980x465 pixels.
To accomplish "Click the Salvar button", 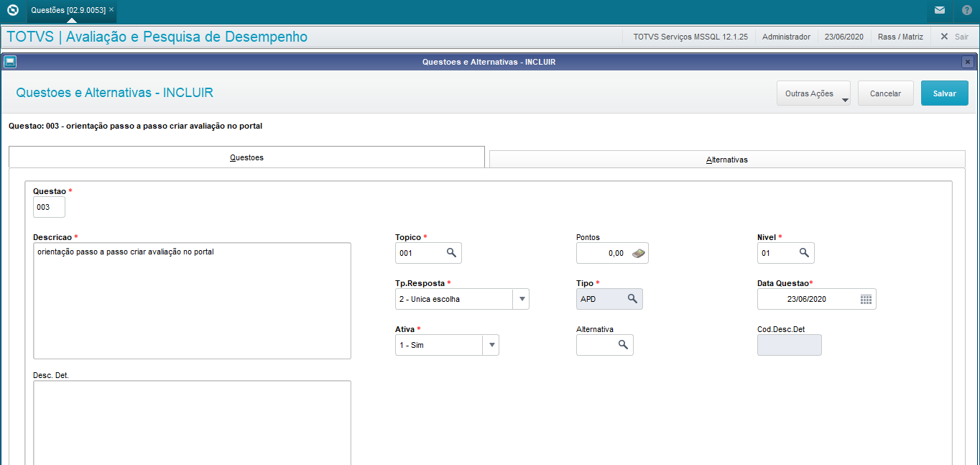I will 944,93.
